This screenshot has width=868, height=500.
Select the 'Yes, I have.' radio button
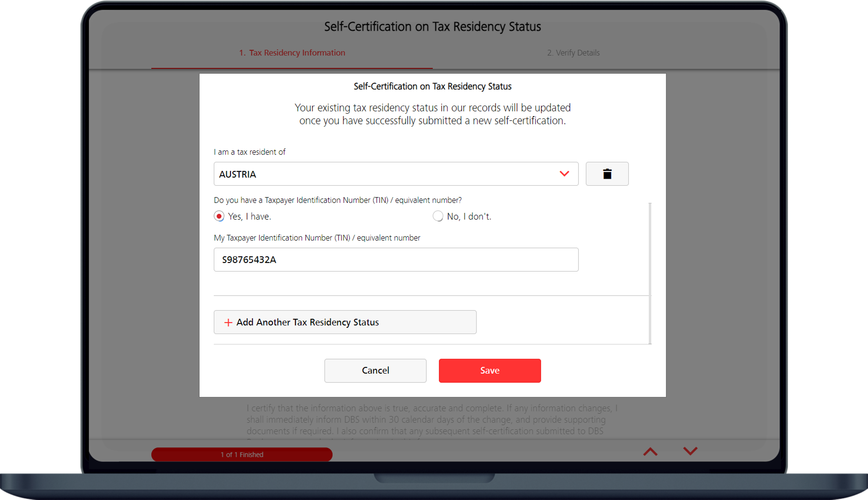point(219,216)
